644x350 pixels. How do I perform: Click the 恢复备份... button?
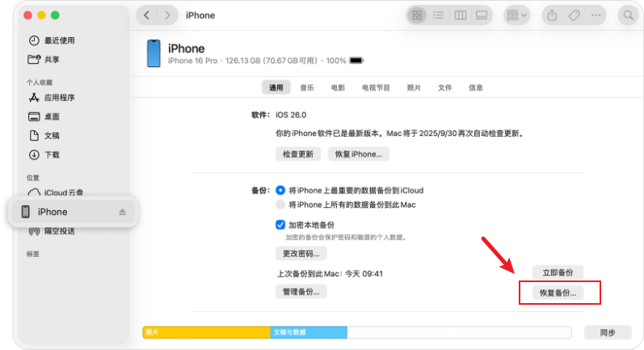pos(558,293)
